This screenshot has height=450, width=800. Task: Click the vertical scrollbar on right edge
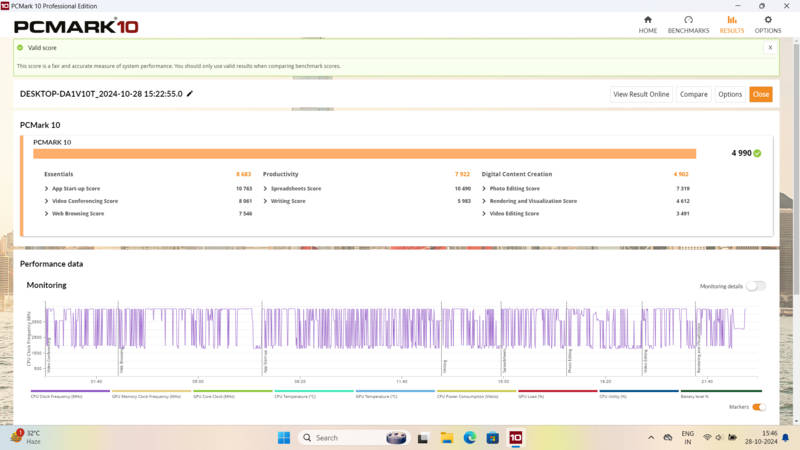point(796,168)
